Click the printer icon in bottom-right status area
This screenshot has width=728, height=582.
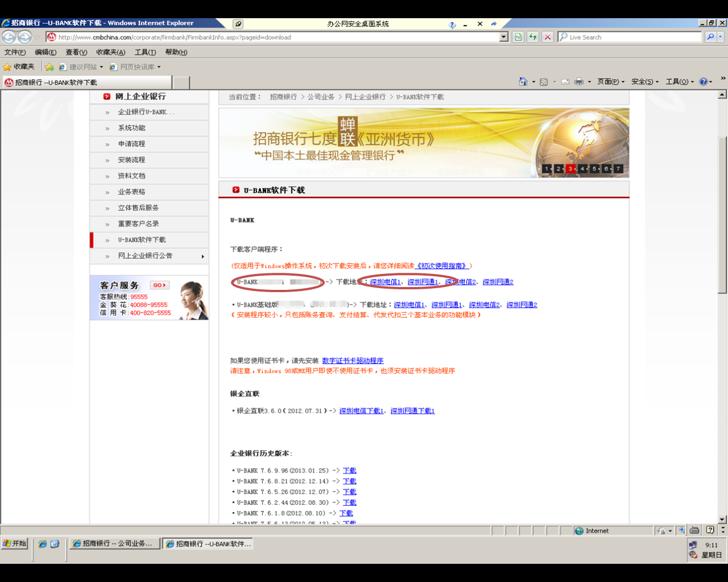pos(694,530)
